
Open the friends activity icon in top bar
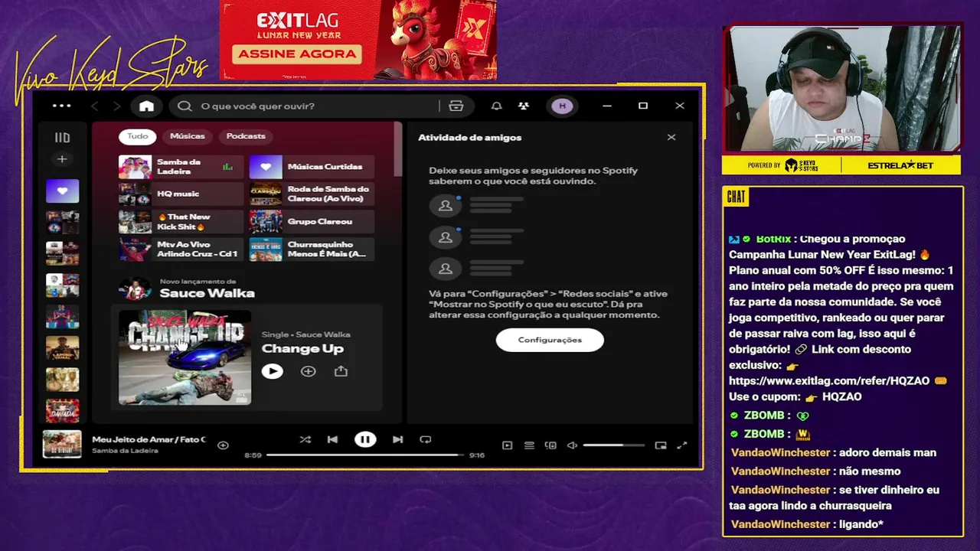(x=524, y=106)
